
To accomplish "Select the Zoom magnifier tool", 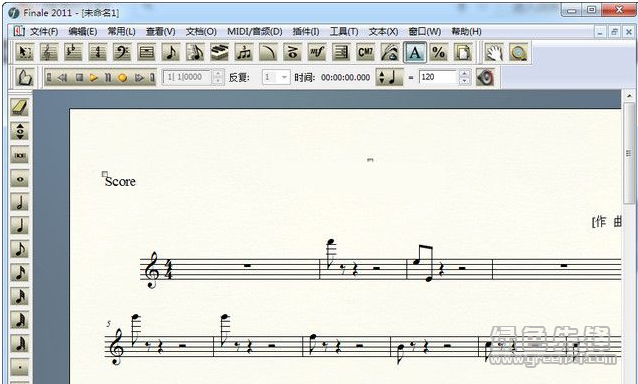I will [518, 52].
